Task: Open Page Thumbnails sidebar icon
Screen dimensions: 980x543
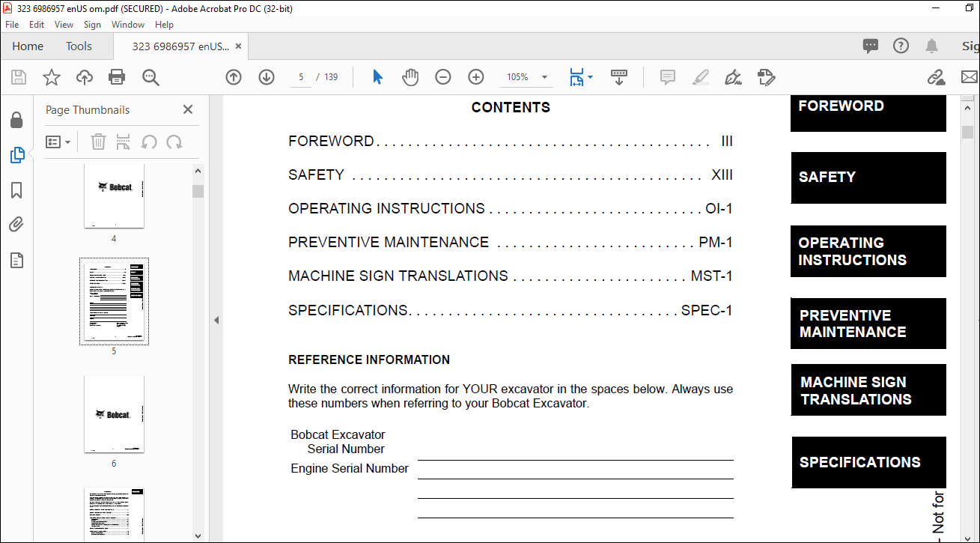Action: (17, 155)
